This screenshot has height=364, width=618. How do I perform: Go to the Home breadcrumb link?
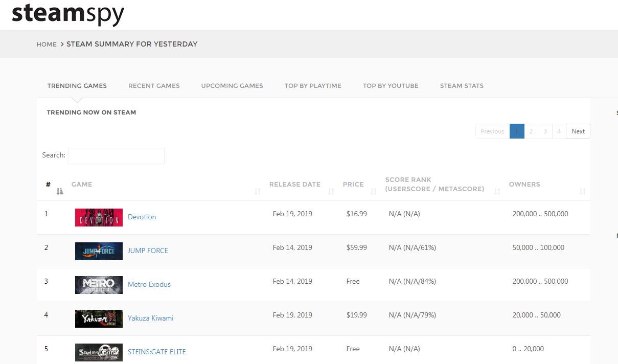point(47,44)
